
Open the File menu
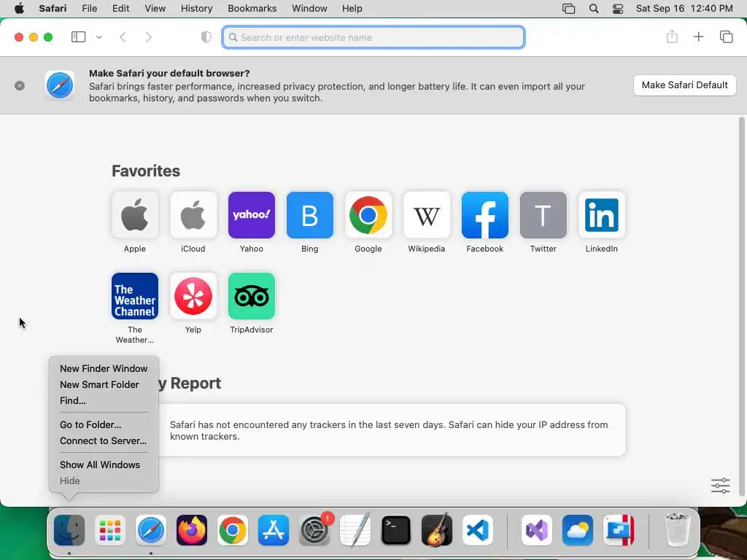click(x=90, y=9)
